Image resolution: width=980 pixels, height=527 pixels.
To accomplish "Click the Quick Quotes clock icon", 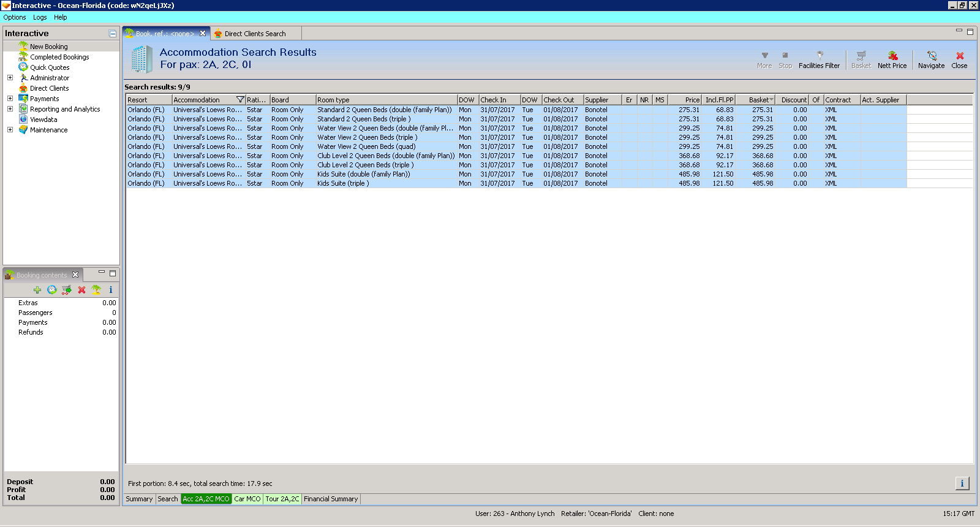I will (23, 67).
